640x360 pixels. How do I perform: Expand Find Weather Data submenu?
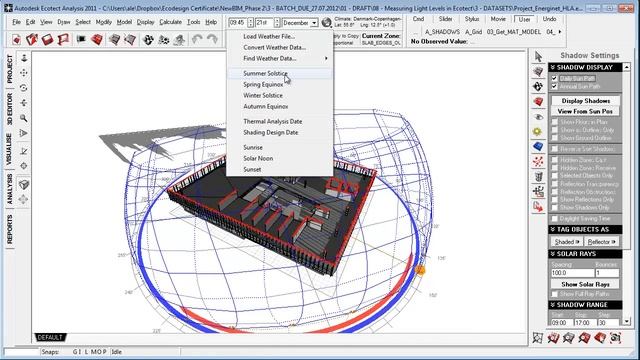pos(280,58)
